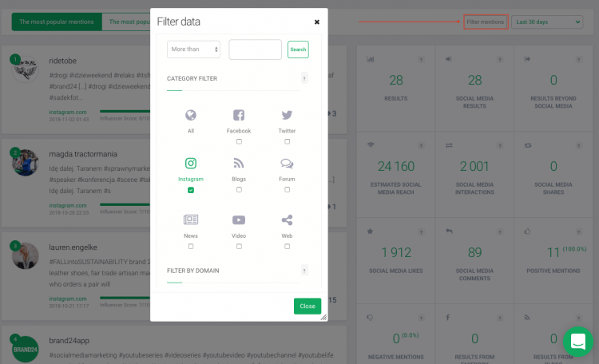
Task: Click the Filter mentions link
Action: click(486, 22)
